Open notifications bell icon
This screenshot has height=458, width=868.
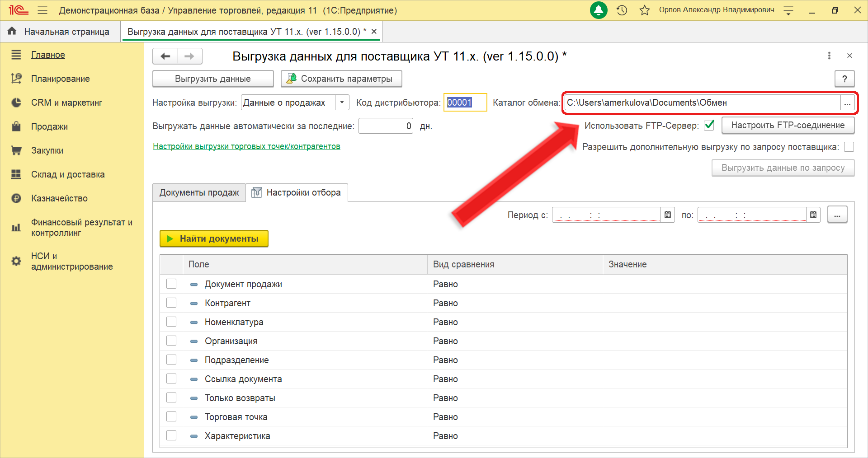pyautogui.click(x=599, y=10)
